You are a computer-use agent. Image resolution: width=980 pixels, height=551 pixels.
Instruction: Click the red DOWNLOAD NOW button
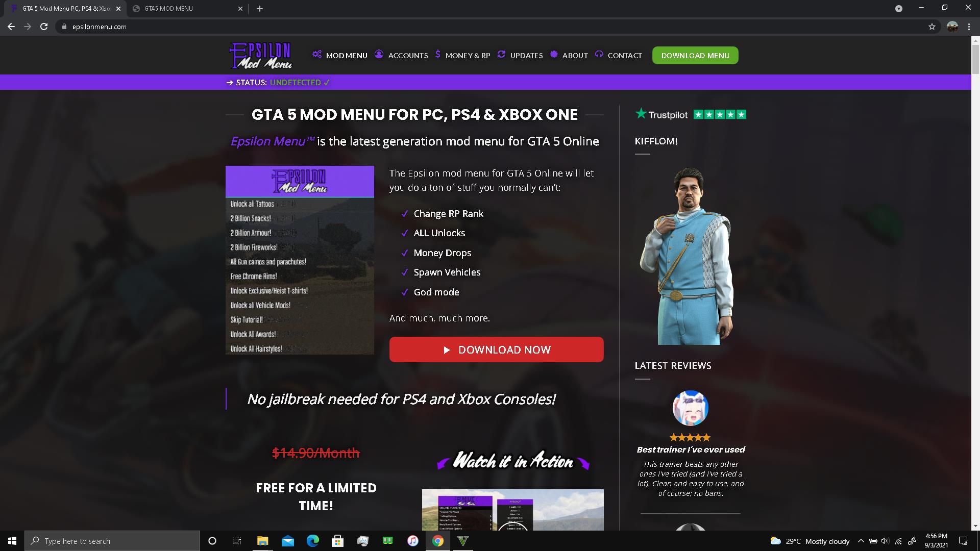pos(496,349)
